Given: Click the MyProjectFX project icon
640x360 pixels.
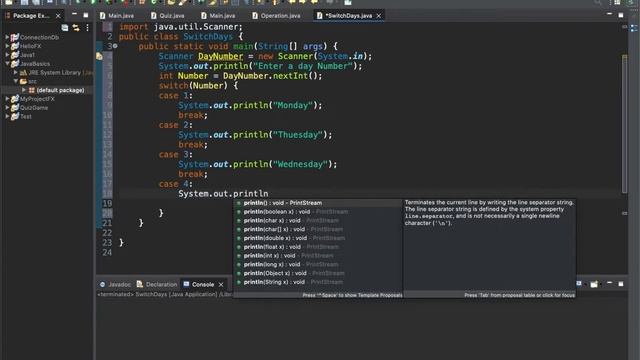Looking at the screenshot, I should pyautogui.click(x=15, y=99).
